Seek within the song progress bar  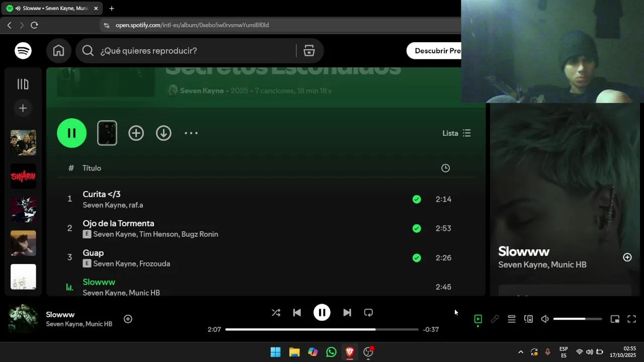coord(322,329)
